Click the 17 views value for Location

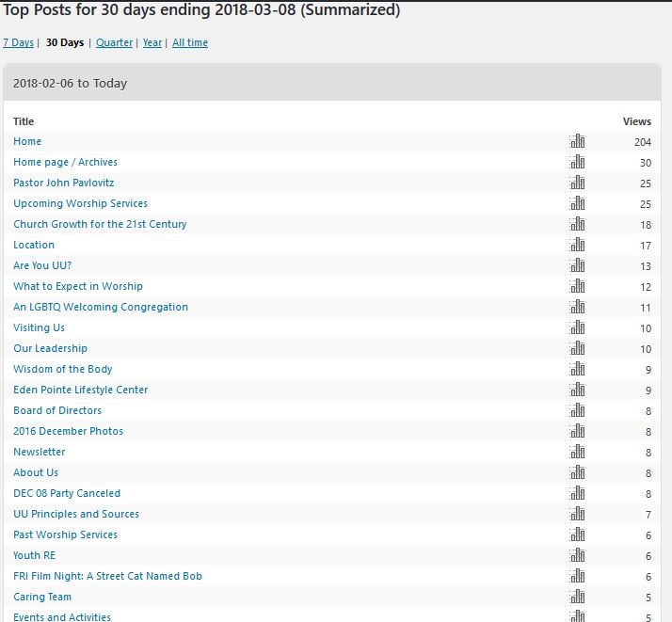click(x=646, y=246)
